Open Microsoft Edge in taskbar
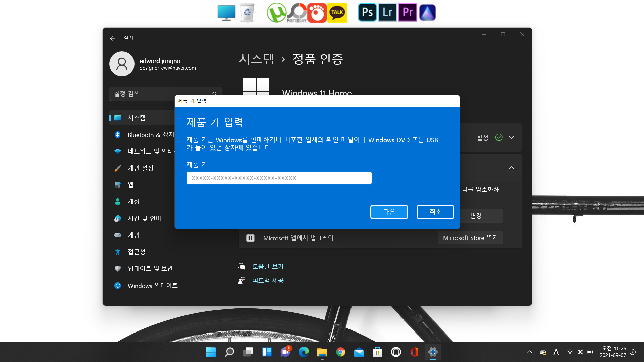This screenshot has width=644, height=362. (x=304, y=352)
